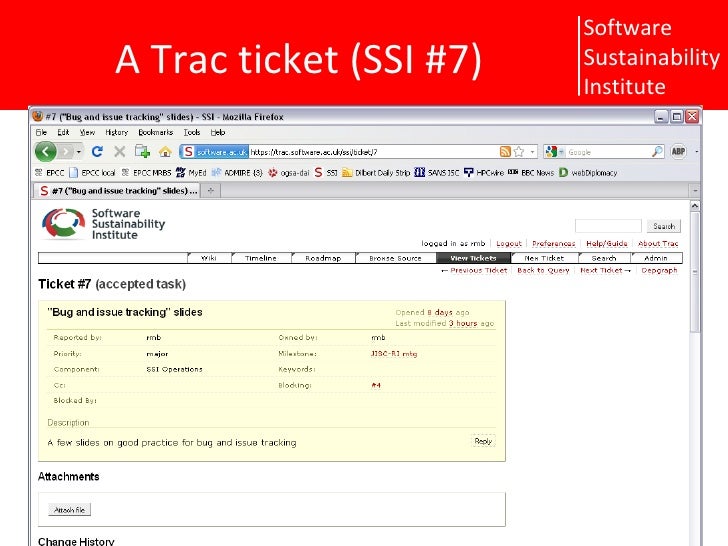Open the Preferences link
728x546 pixels.
[x=553, y=243]
